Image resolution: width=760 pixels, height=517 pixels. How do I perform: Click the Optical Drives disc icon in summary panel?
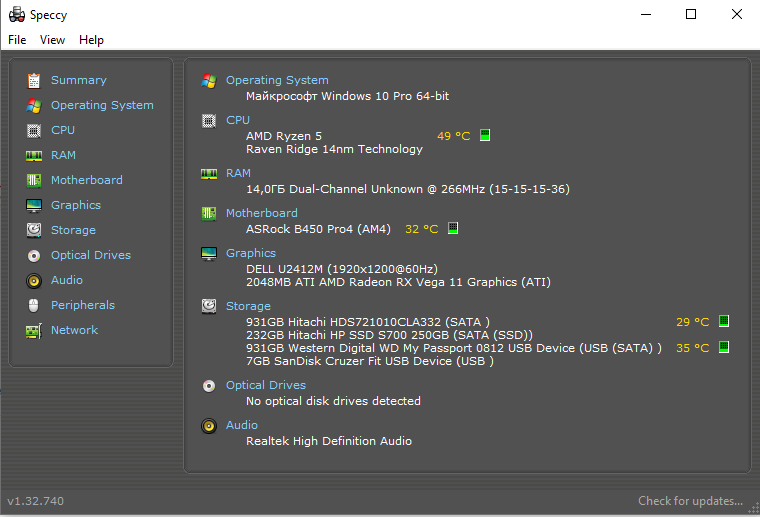[209, 386]
